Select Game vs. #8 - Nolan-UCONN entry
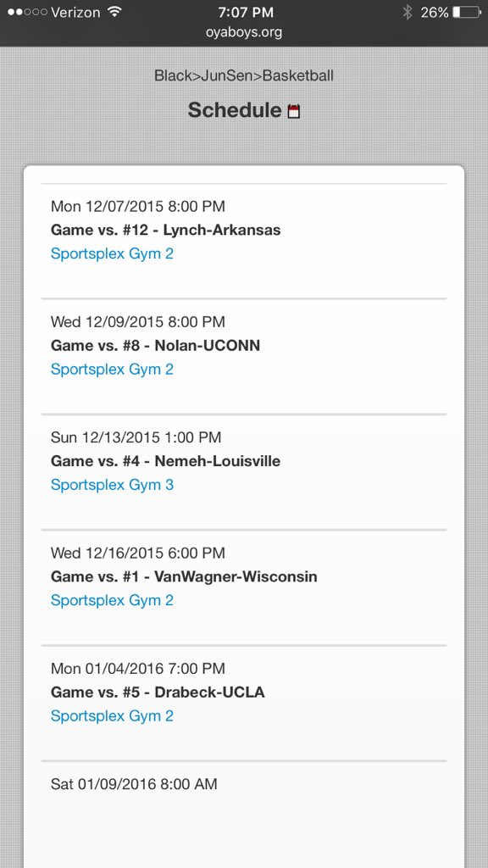The height and width of the screenshot is (868, 488). [x=156, y=346]
